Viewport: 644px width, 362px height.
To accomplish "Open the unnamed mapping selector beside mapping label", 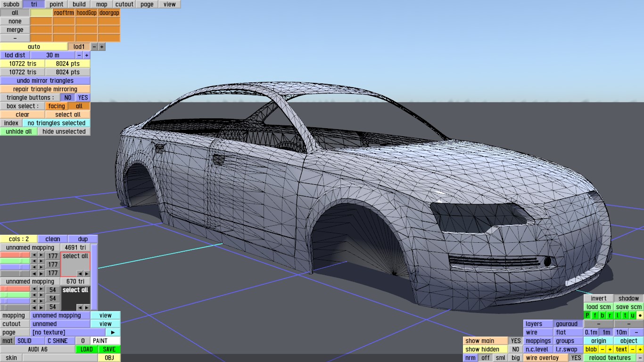I will [60, 315].
